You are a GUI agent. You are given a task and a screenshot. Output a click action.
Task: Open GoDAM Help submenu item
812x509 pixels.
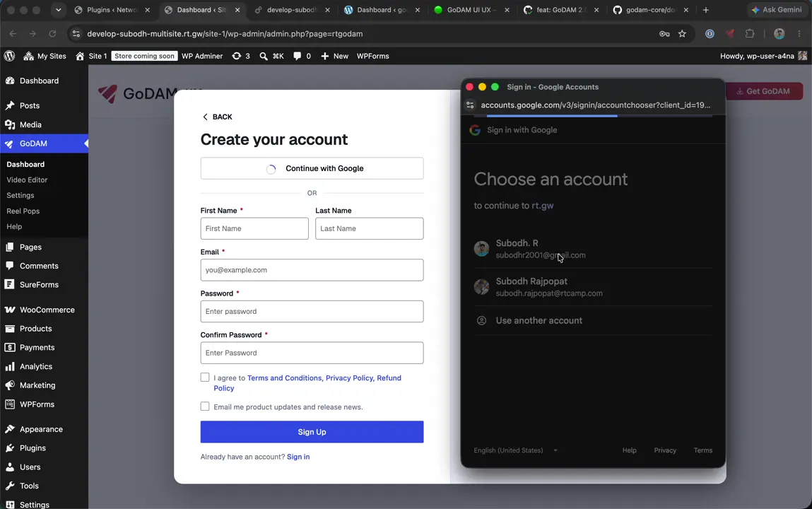(x=14, y=227)
